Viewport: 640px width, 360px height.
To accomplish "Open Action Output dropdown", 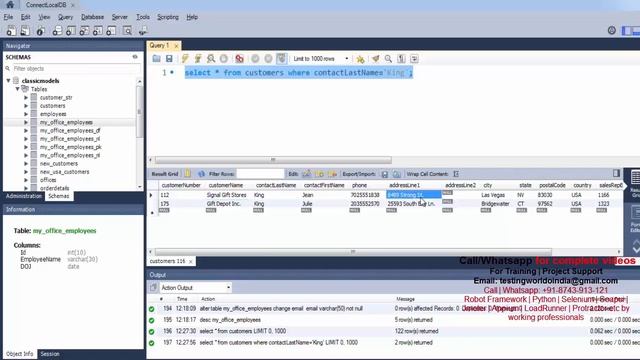I will click(196, 288).
